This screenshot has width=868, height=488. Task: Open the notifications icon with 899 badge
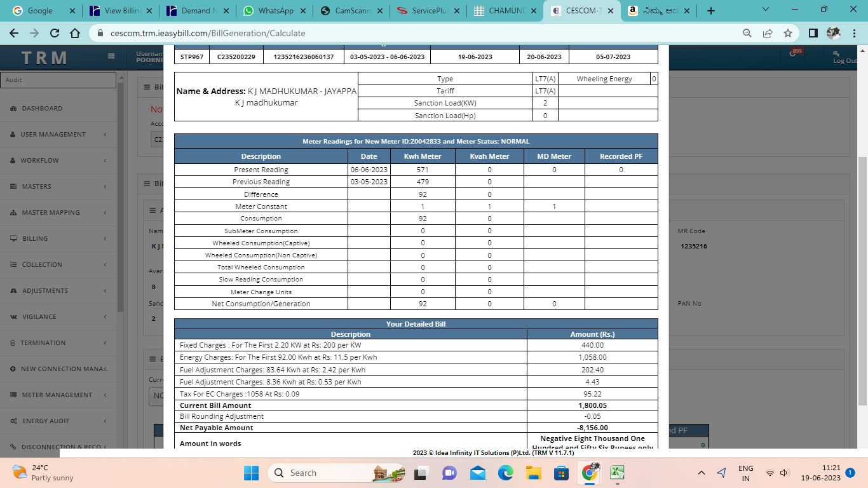pyautogui.click(x=794, y=53)
